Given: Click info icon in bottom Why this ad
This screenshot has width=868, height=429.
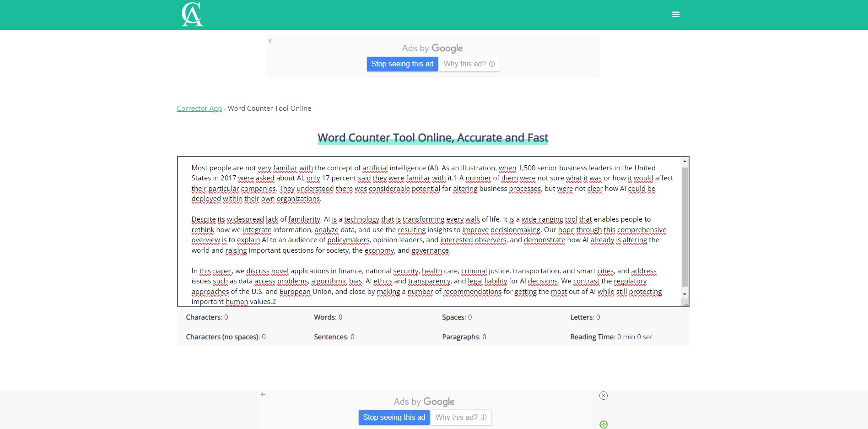Looking at the screenshot, I should click(484, 418).
